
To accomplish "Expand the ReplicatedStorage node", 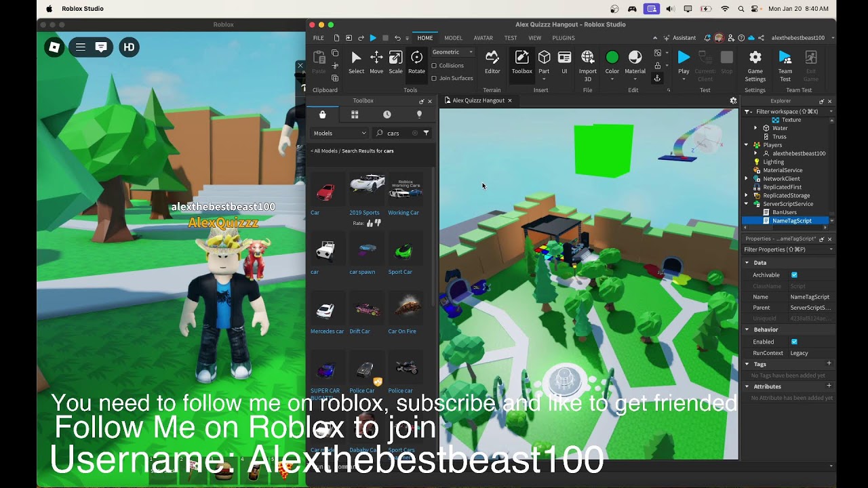I will coord(747,195).
